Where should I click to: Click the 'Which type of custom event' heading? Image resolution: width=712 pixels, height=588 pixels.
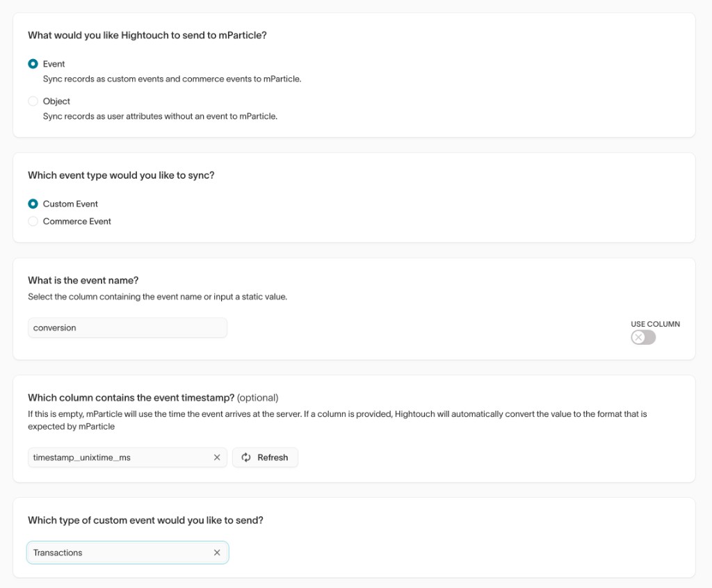[x=145, y=521]
